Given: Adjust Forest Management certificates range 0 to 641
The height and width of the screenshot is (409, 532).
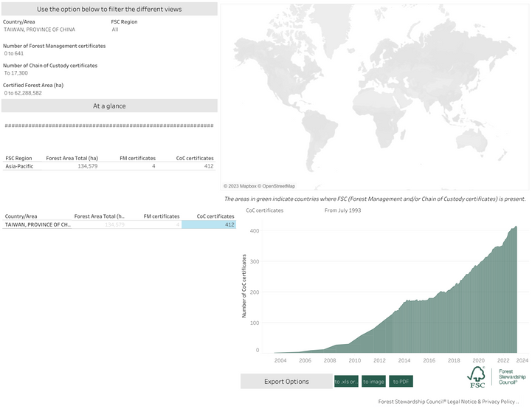Looking at the screenshot, I should (14, 53).
